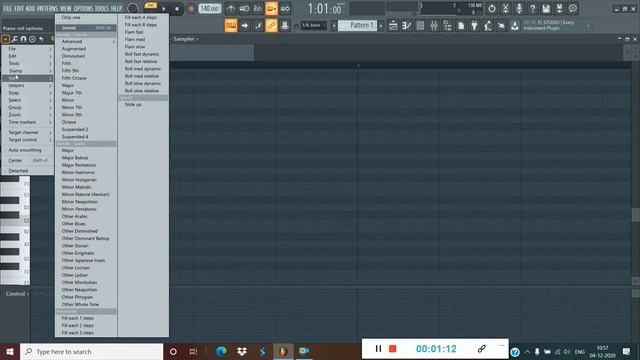Expand the Tools submenu
This screenshot has height=360, width=640.
(27, 63)
